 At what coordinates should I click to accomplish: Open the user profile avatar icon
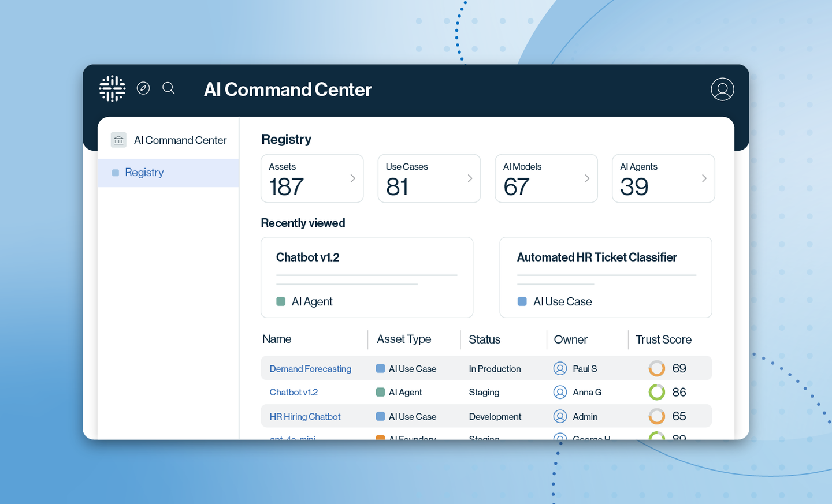[722, 89]
